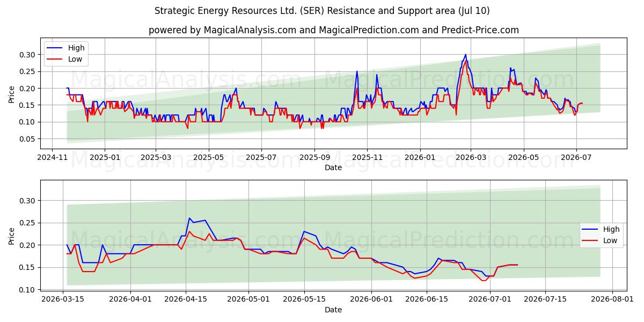
Task: Click the bottom chart 'Date' axis label
Action: [333, 309]
